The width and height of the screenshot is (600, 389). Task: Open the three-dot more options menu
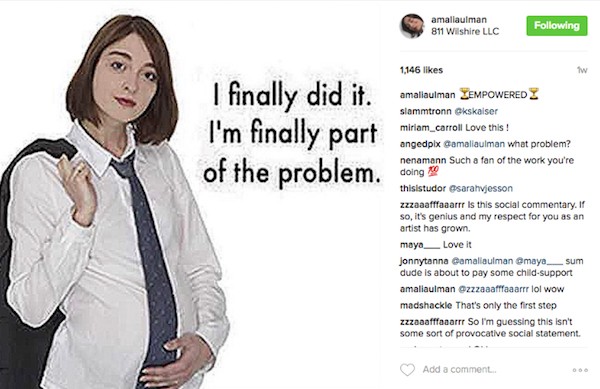(x=580, y=370)
